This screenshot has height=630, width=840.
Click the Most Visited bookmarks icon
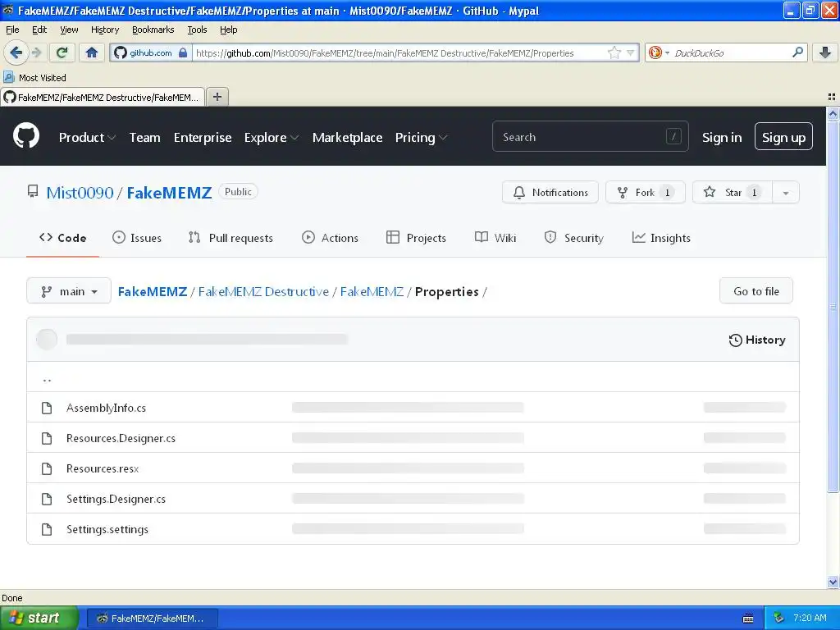pyautogui.click(x=8, y=78)
